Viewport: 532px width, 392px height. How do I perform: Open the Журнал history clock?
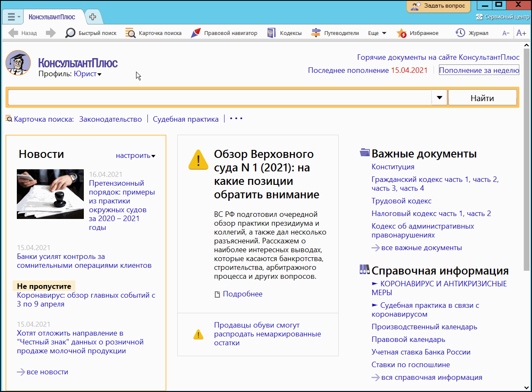tap(472, 33)
